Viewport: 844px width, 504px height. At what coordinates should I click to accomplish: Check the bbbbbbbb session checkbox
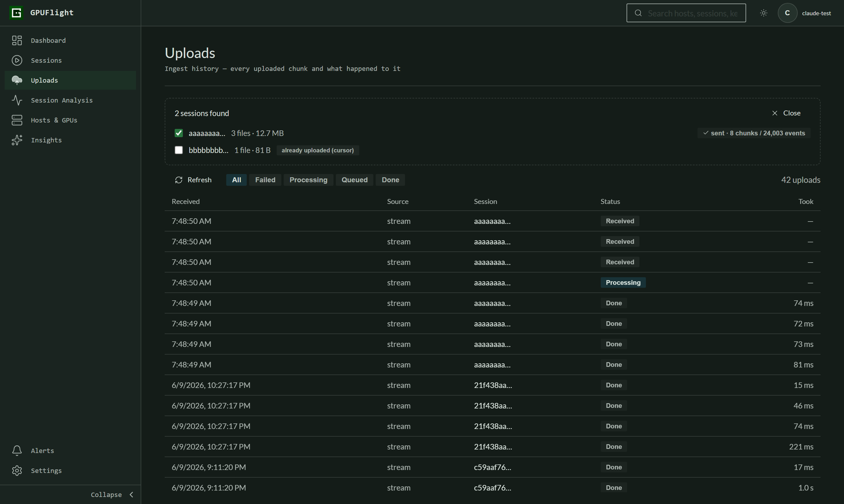pyautogui.click(x=179, y=150)
